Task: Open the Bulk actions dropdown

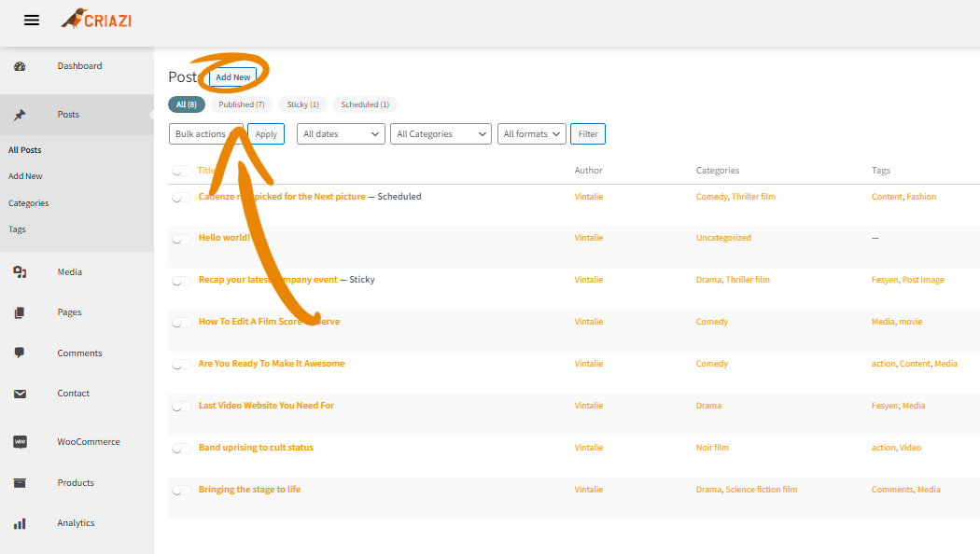Action: click(x=205, y=134)
